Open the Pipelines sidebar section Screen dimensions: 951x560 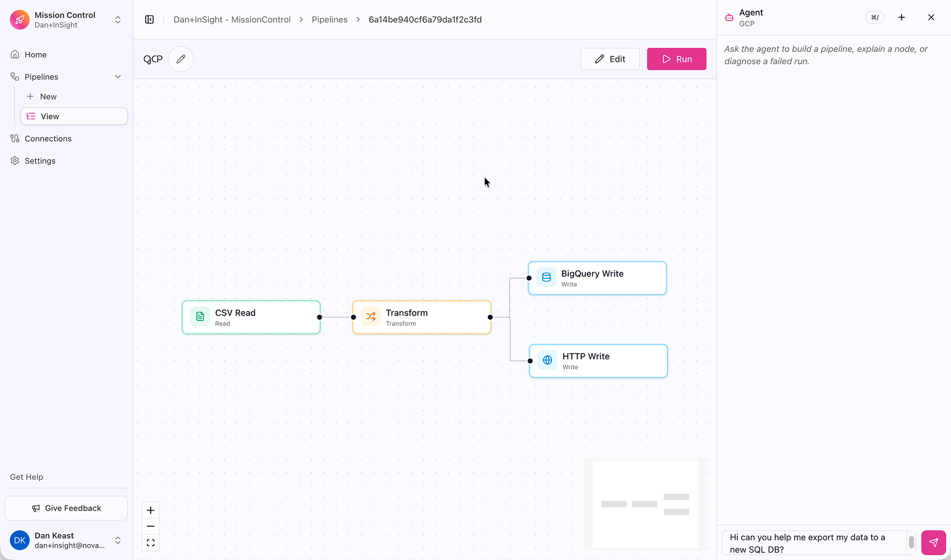[67, 77]
